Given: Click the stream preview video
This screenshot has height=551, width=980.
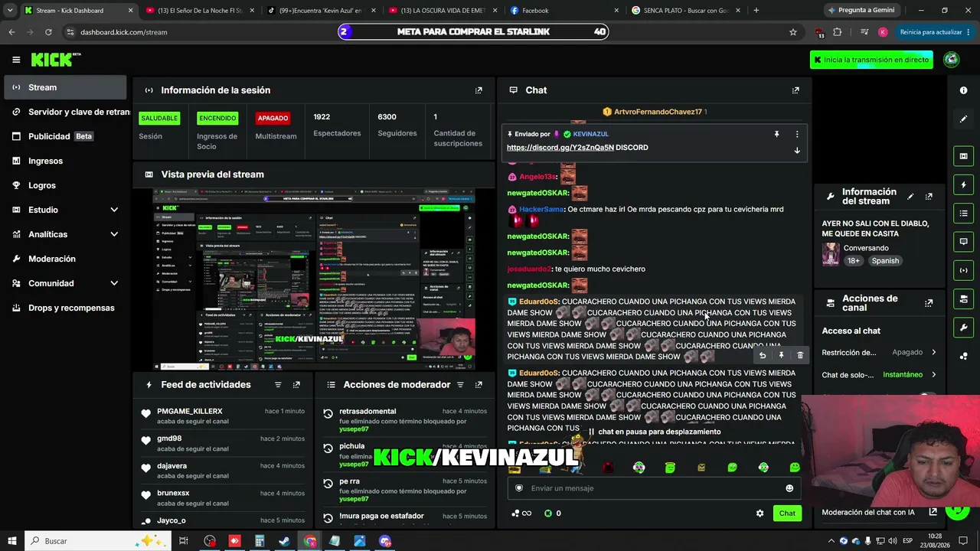Looking at the screenshot, I should pos(314,279).
